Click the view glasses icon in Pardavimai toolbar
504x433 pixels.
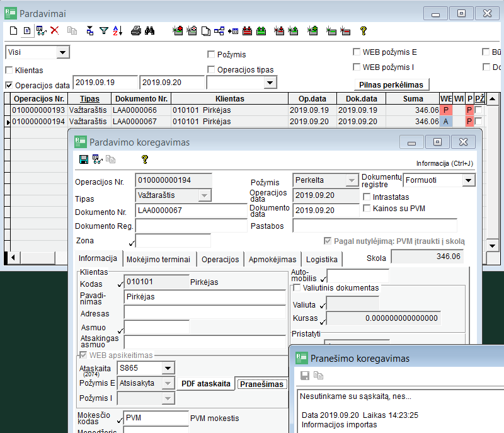click(x=42, y=31)
